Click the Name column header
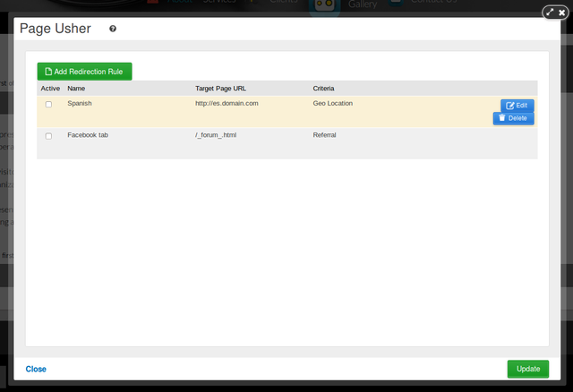Viewport: 573px width, 392px height. click(x=76, y=89)
